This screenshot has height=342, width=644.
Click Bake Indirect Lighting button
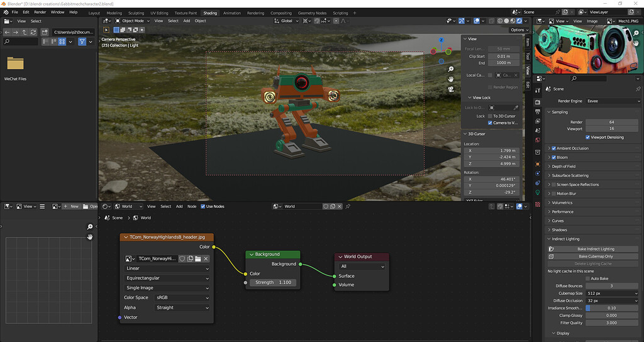tap(595, 249)
